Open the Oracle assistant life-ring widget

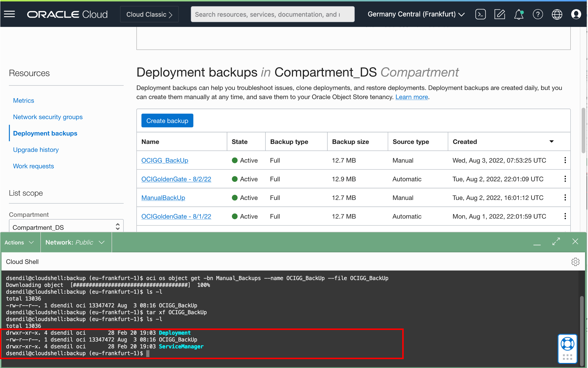click(567, 343)
